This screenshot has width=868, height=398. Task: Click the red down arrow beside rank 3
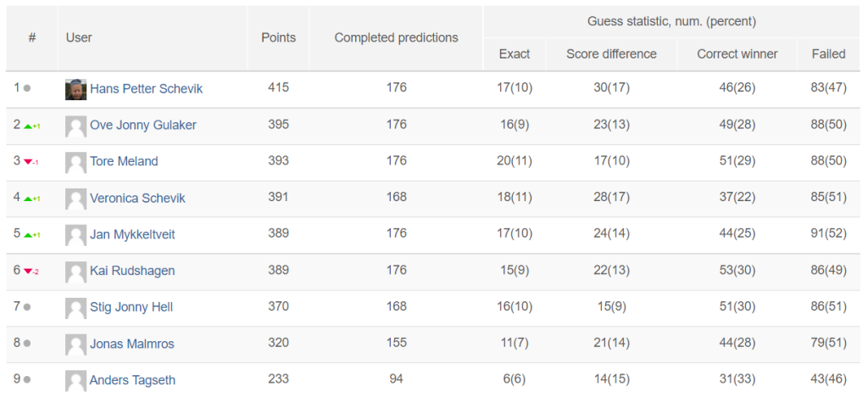(x=28, y=162)
